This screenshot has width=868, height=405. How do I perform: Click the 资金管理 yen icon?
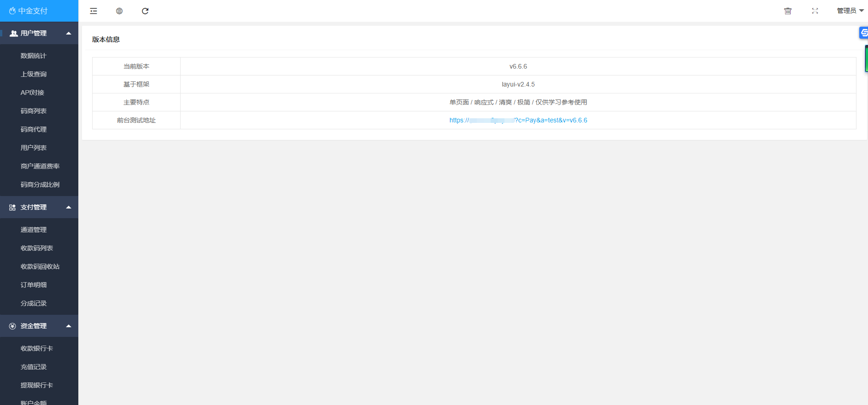(x=12, y=326)
